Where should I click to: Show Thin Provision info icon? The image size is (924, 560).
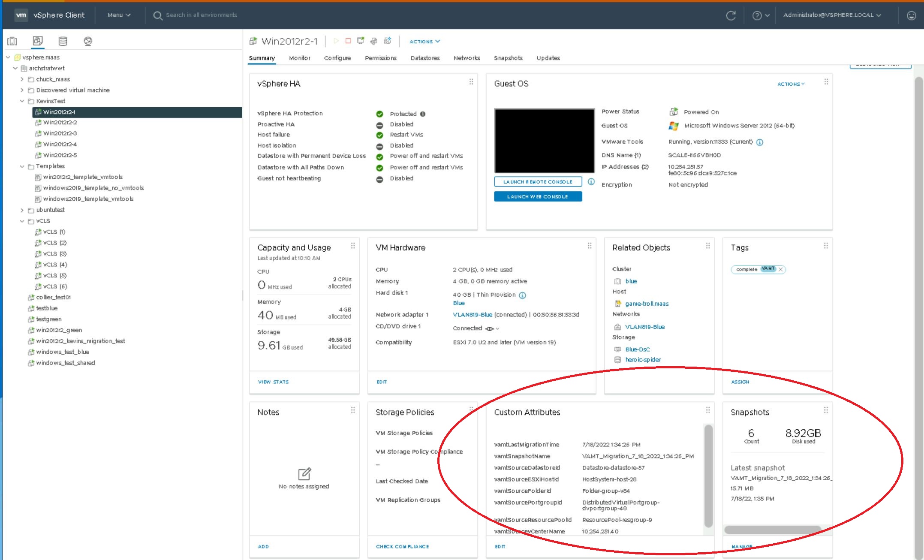click(522, 295)
